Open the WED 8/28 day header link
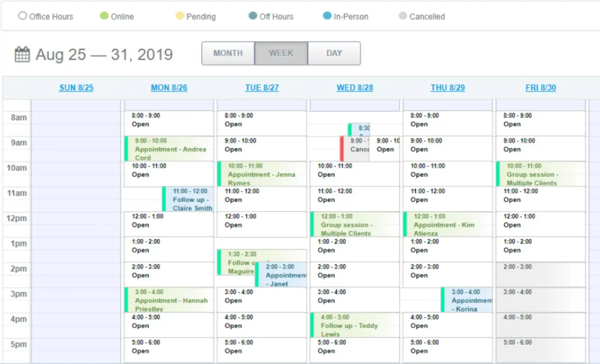The height and width of the screenshot is (364, 600). 355,87
